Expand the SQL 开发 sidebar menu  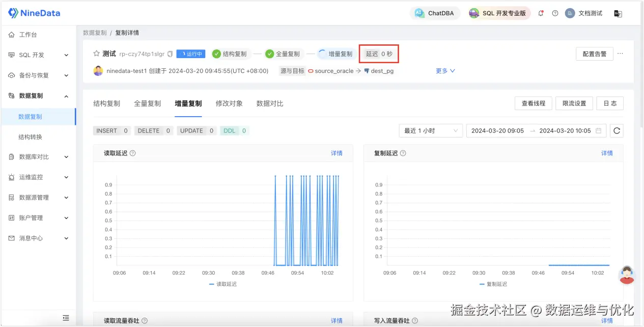coord(38,55)
